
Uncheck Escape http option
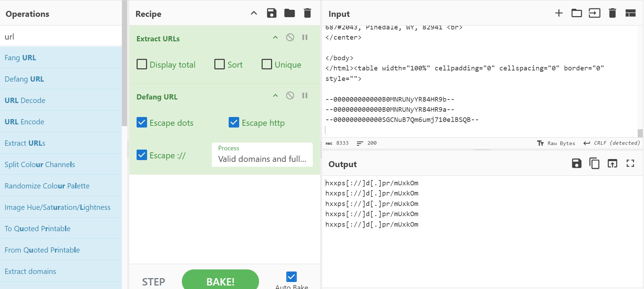pyautogui.click(x=234, y=123)
